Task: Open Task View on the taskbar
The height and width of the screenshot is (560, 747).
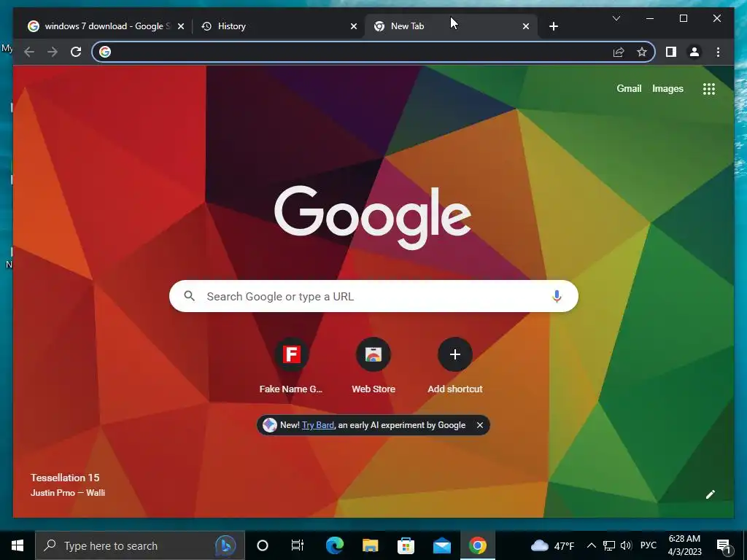Action: (298, 545)
